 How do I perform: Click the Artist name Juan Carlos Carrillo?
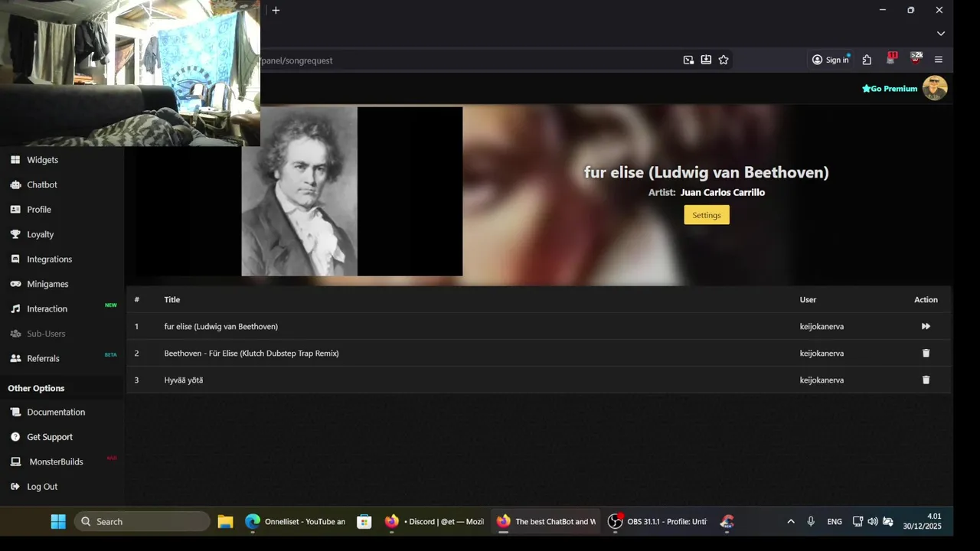[x=723, y=192]
